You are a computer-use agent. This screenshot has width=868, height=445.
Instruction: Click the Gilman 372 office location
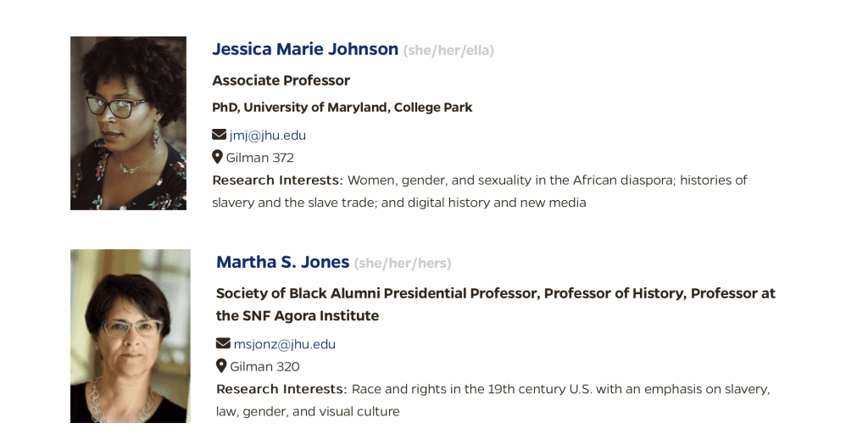coord(259,158)
